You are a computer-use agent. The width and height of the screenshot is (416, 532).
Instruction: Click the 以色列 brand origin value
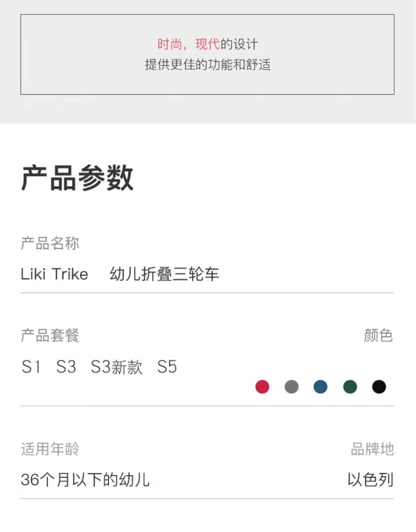(371, 480)
